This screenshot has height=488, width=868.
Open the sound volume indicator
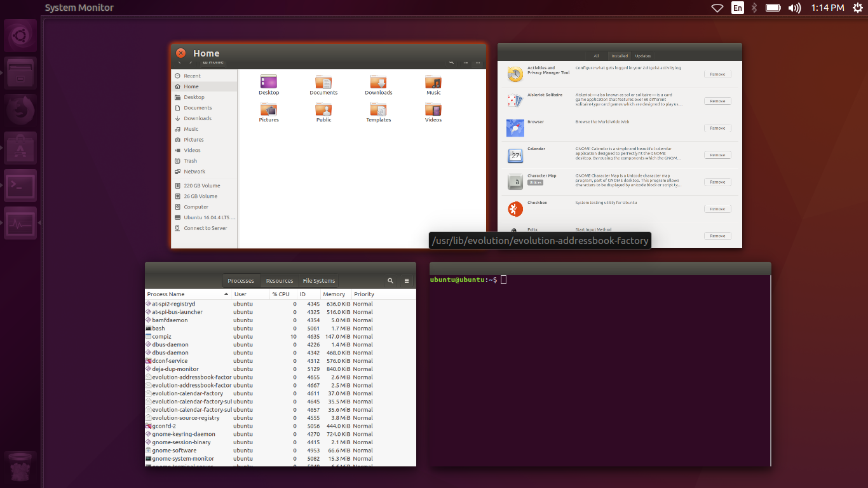(x=794, y=8)
